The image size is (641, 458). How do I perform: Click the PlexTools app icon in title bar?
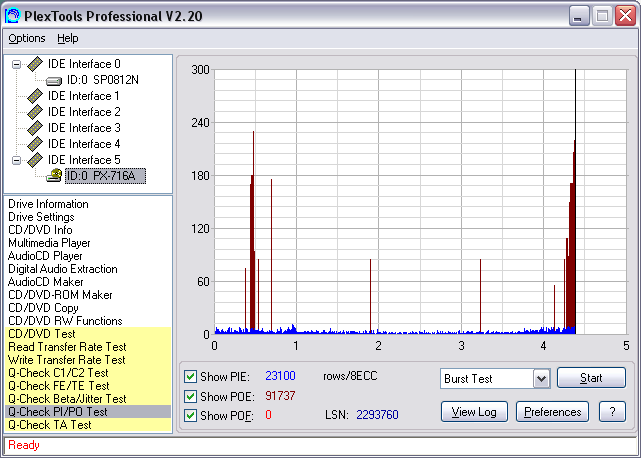click(x=12, y=16)
